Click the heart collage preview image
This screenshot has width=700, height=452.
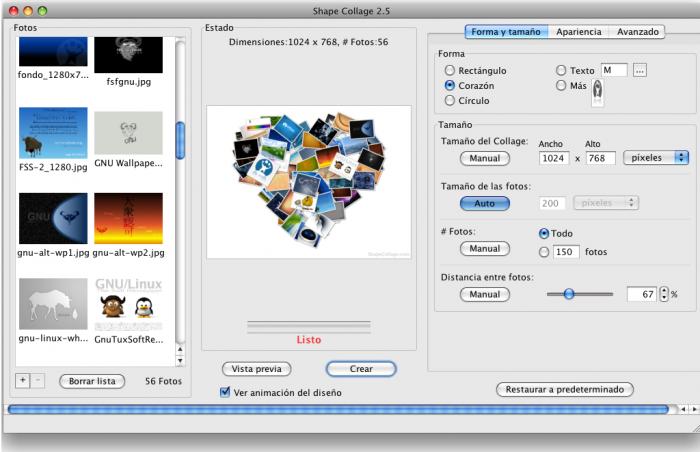tap(308, 182)
